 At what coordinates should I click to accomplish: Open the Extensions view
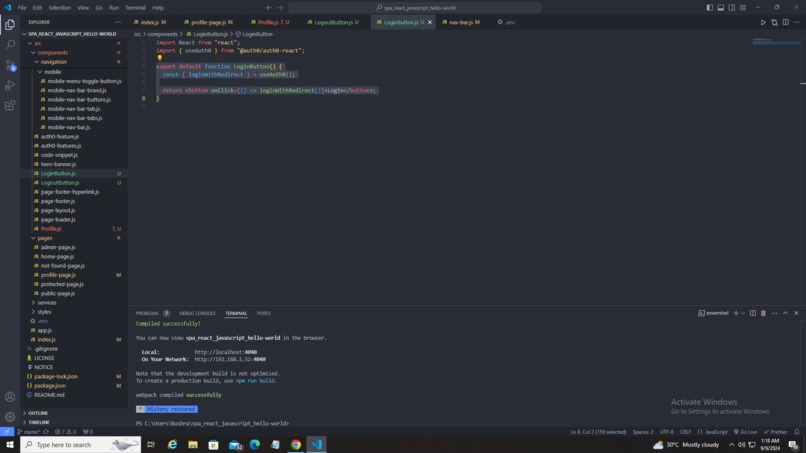(x=10, y=105)
